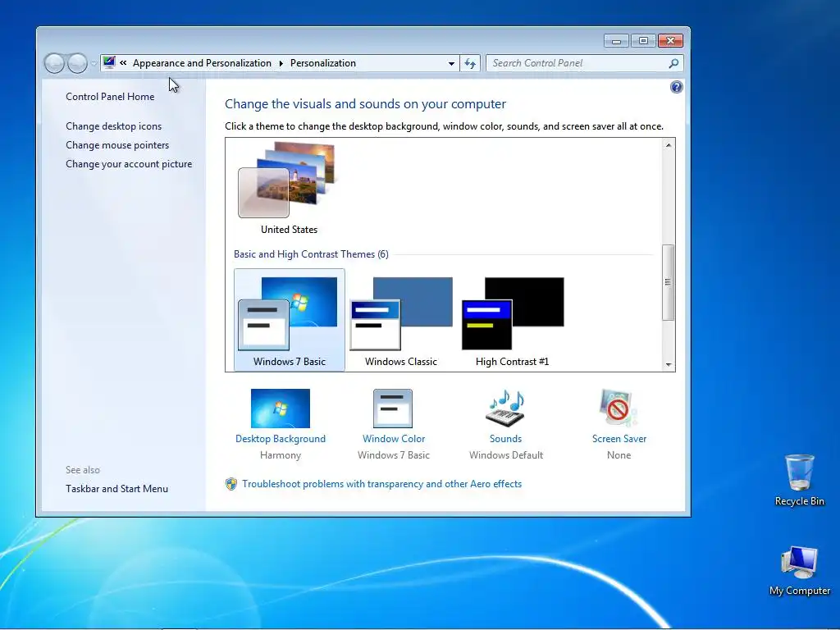Select the Windows 7 Basic theme
The height and width of the screenshot is (630, 840).
point(290,320)
